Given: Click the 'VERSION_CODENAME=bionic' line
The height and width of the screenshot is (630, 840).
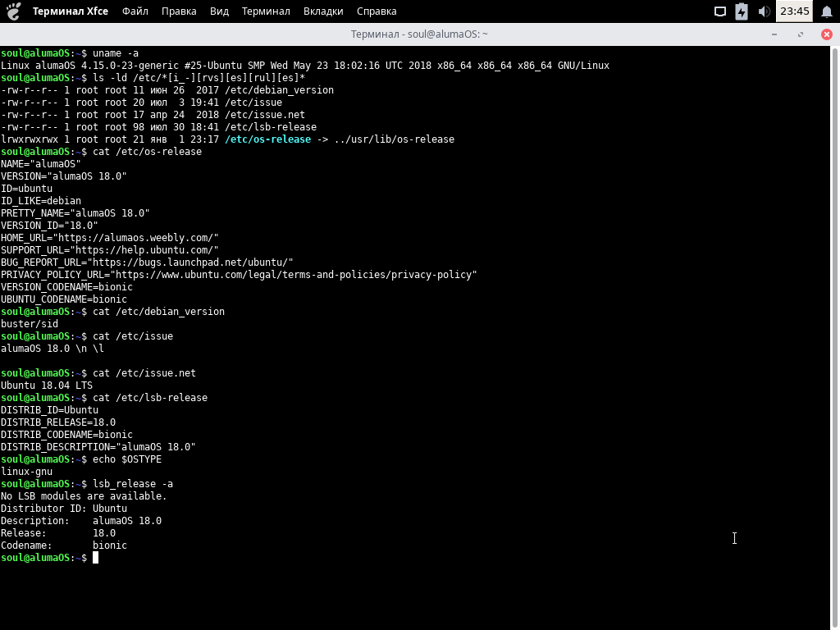Looking at the screenshot, I should point(66,287).
